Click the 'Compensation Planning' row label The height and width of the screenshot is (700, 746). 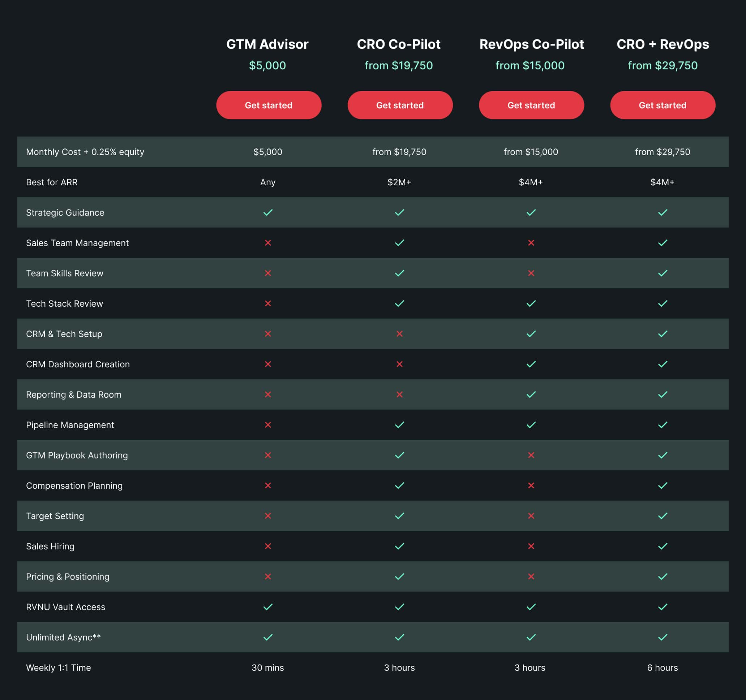coord(74,486)
